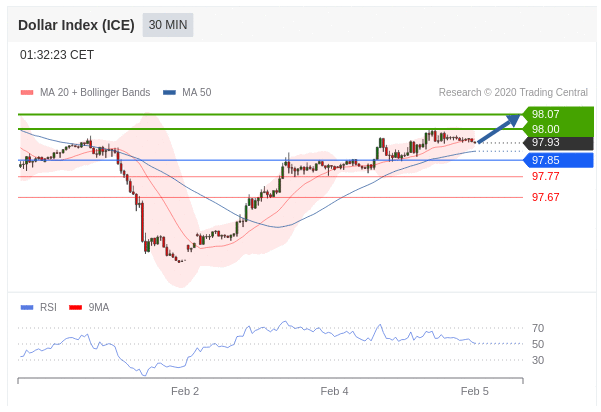The image size is (601, 412).
Task: Click the blue upward trend arrow
Action: tap(499, 129)
